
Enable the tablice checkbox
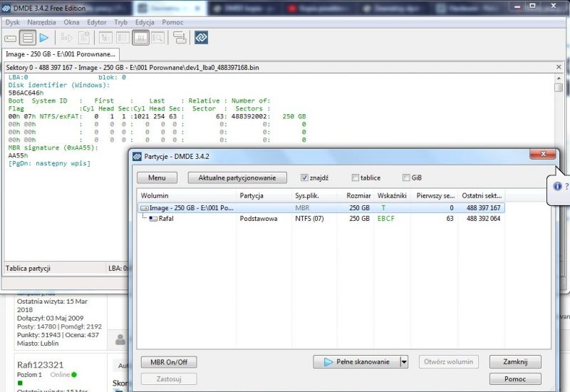click(x=355, y=177)
